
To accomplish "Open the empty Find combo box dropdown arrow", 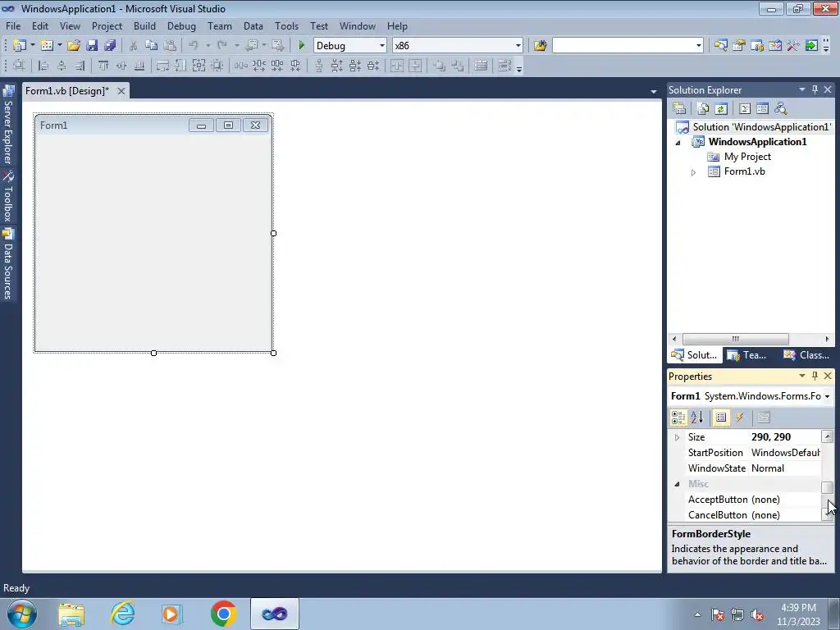I will tap(699, 46).
